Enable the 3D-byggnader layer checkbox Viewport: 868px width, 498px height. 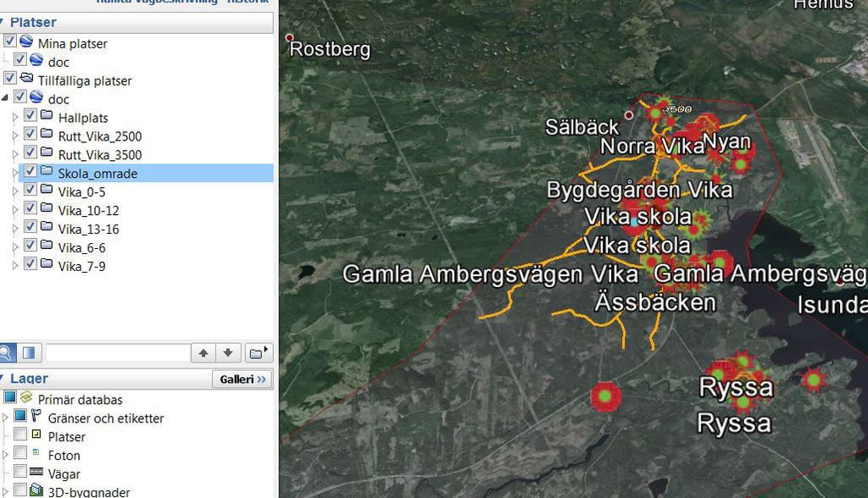point(20,490)
